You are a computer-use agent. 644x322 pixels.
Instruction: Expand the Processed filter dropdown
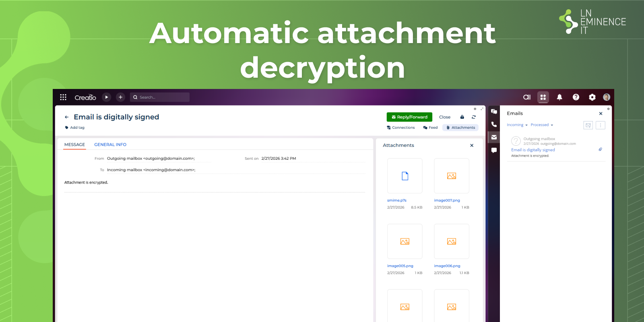[542, 125]
